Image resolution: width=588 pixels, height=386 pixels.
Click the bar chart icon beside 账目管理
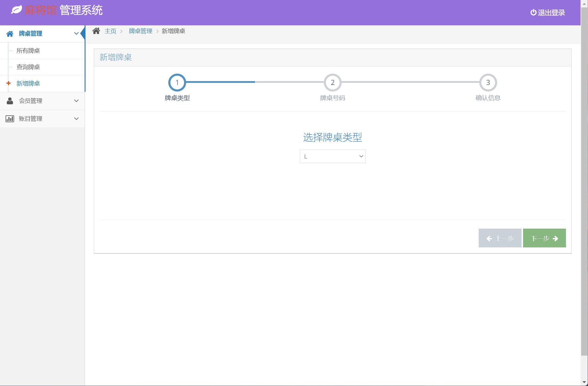pyautogui.click(x=9, y=118)
